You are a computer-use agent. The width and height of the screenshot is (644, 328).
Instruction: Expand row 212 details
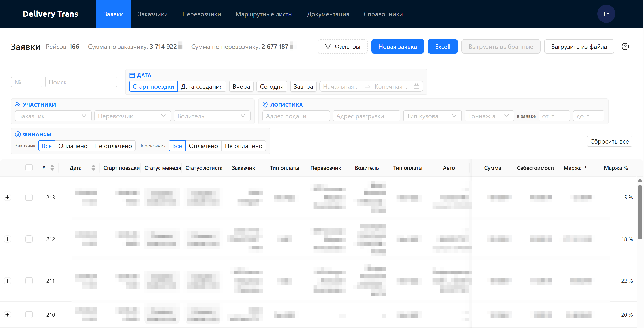point(7,239)
